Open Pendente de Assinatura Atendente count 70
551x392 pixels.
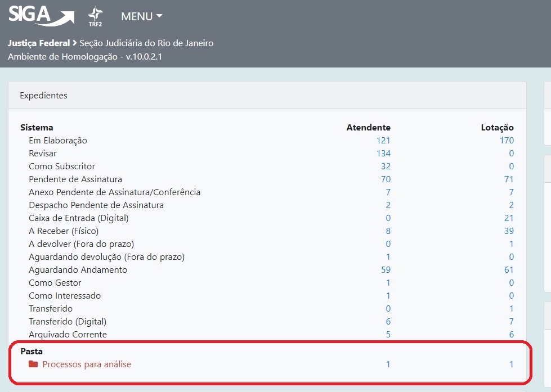click(x=386, y=179)
